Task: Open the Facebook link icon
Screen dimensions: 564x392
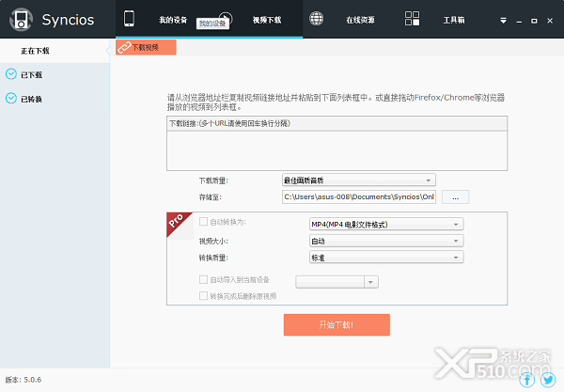Action: (x=527, y=380)
